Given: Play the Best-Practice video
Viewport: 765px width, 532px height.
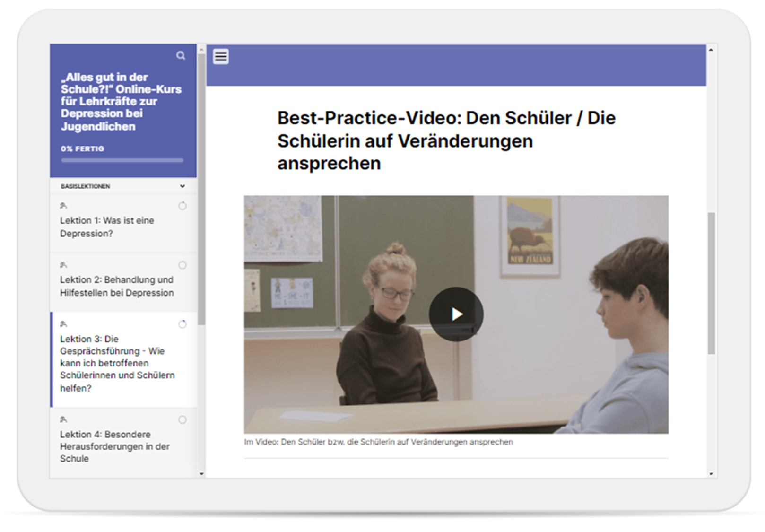Looking at the screenshot, I should pos(456,314).
